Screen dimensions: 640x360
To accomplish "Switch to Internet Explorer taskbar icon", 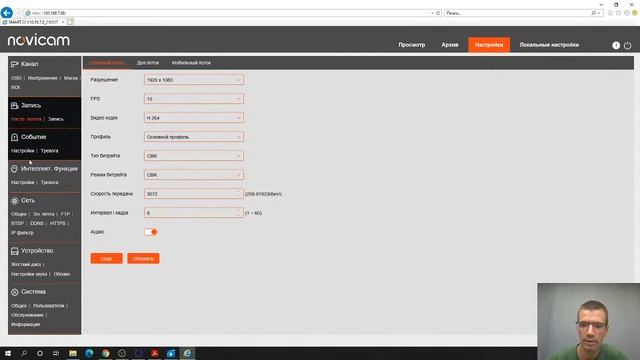I will 187,353.
